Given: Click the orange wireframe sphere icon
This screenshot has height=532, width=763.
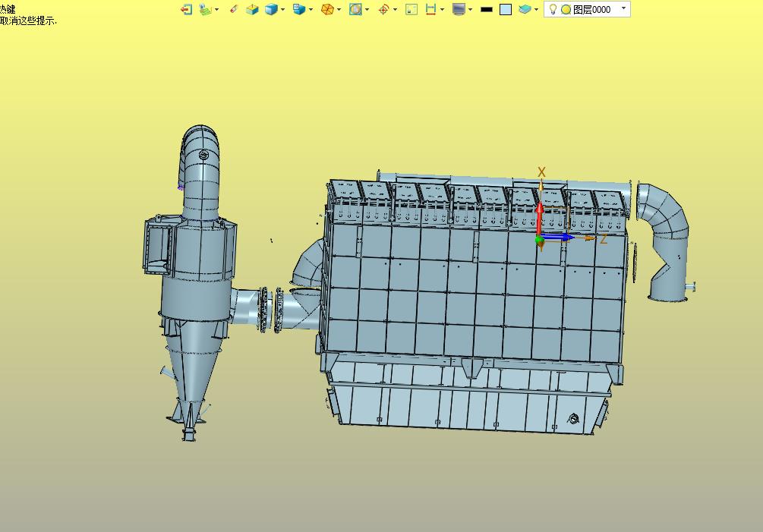Looking at the screenshot, I should point(326,9).
